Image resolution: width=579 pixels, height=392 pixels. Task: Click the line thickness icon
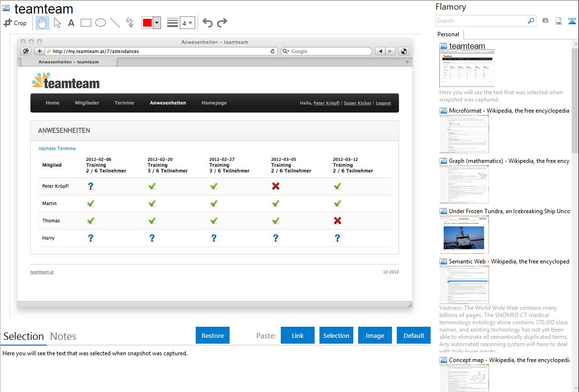(172, 23)
